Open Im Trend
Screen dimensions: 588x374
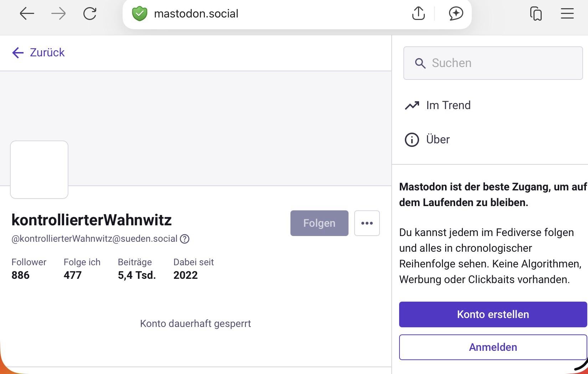coord(438,105)
